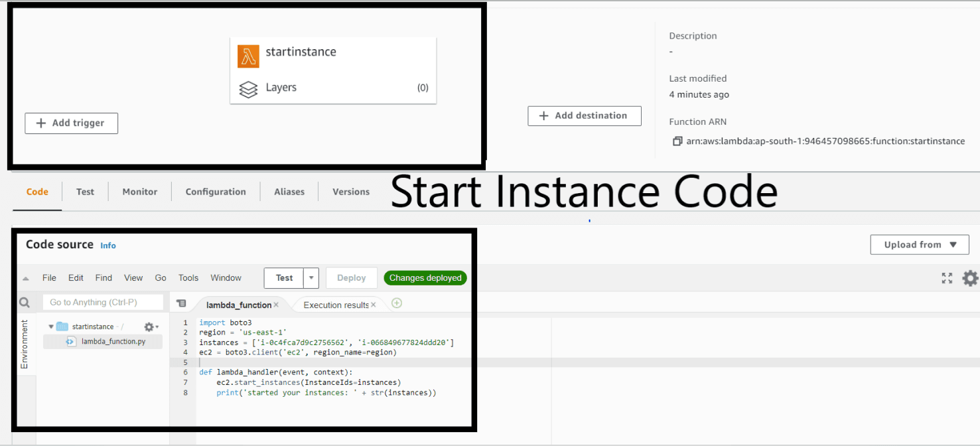Click the tab list icon beside lambda_function

click(x=181, y=303)
